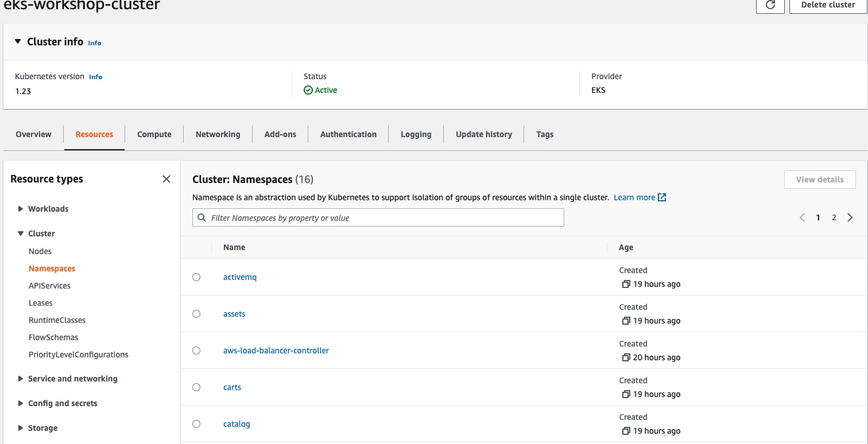The height and width of the screenshot is (444, 868).
Task: Click the Delete cluster button
Action: click(x=828, y=5)
